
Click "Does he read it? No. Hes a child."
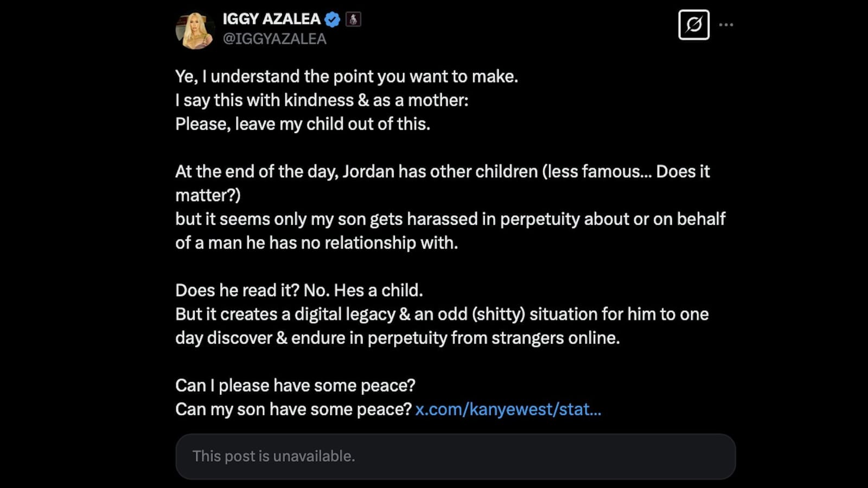pyautogui.click(x=298, y=291)
